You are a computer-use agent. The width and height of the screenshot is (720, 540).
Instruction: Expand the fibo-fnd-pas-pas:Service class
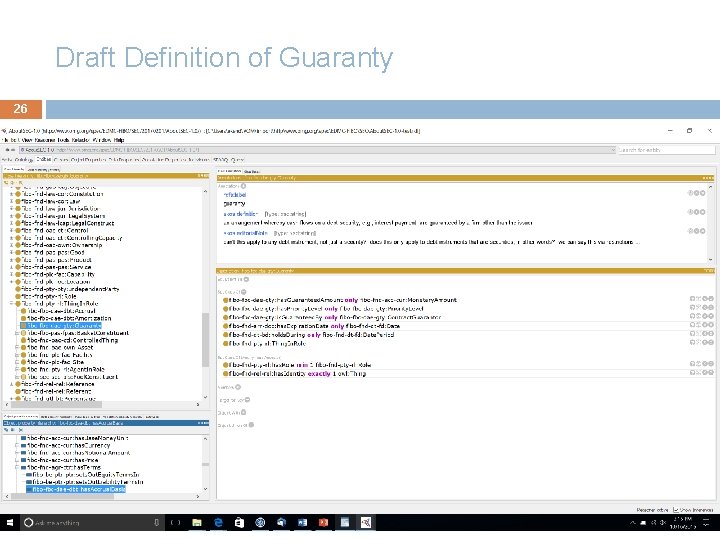(x=12, y=267)
